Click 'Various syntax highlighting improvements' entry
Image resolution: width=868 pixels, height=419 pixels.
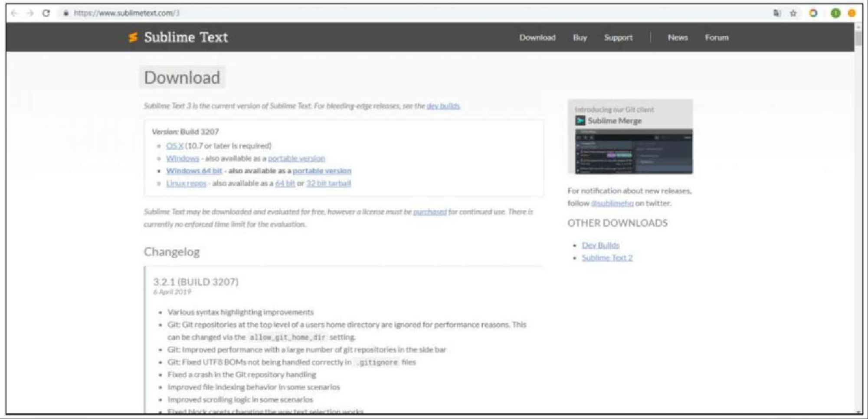click(240, 312)
